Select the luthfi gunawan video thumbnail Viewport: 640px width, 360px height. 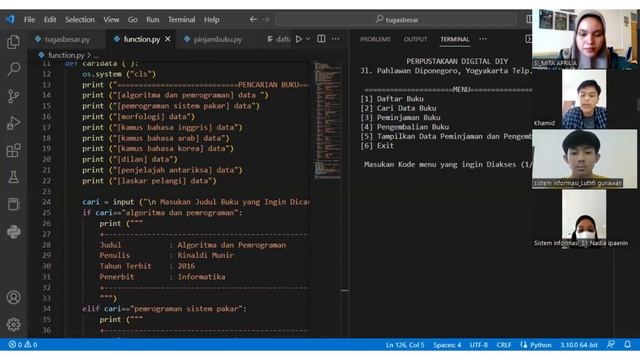(584, 159)
